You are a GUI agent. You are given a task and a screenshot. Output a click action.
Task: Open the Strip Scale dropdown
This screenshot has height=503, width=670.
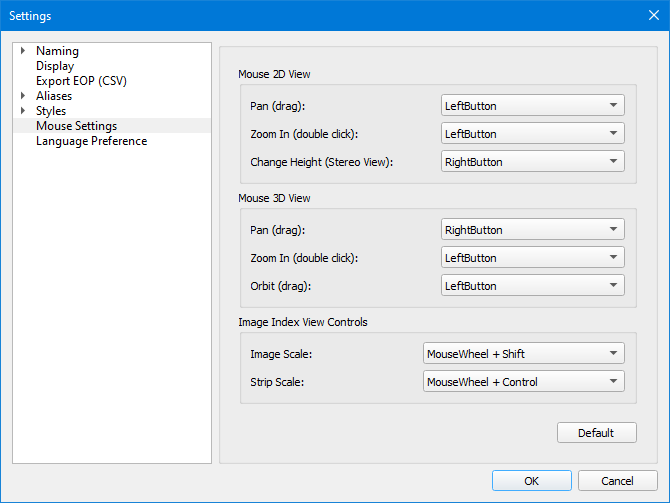523,381
